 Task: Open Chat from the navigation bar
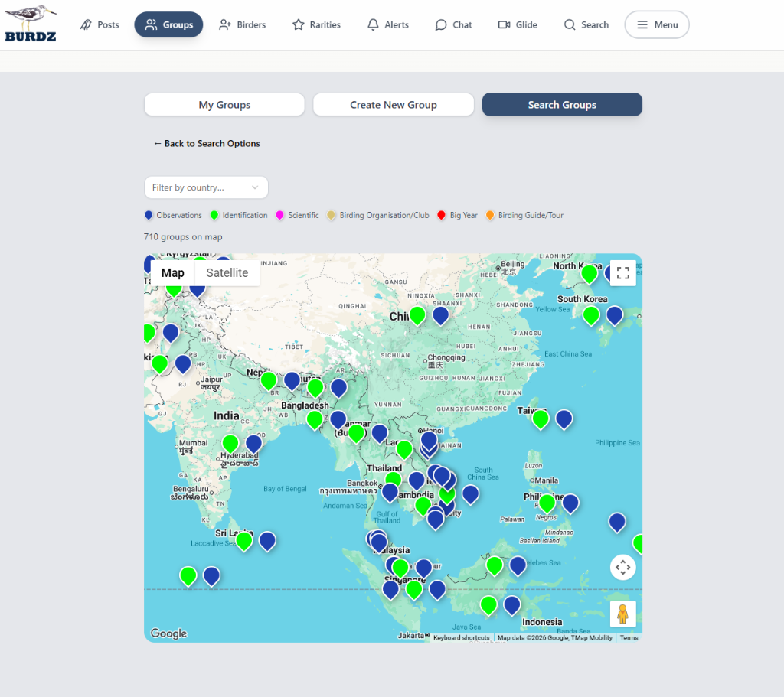[x=453, y=24]
